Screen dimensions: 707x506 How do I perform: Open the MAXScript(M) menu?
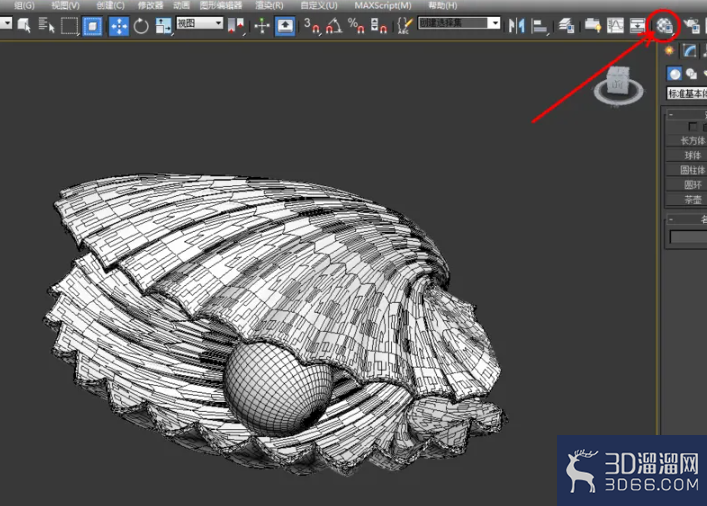coord(383,5)
